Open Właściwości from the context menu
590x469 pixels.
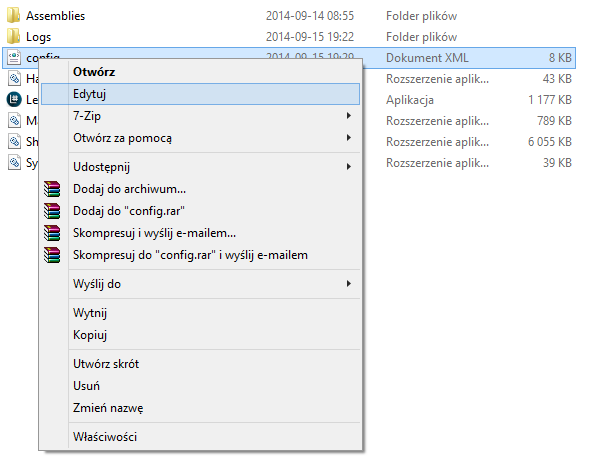pos(201,437)
